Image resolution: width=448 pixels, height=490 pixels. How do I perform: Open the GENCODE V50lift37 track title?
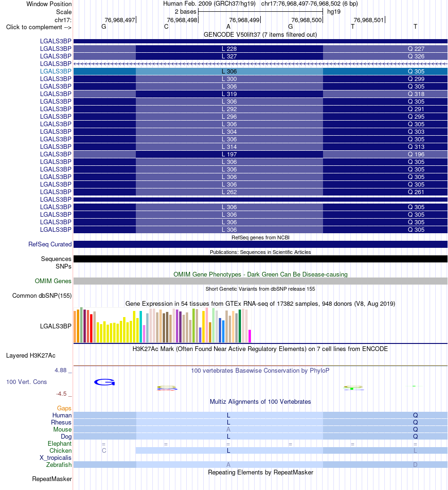[x=260, y=35]
